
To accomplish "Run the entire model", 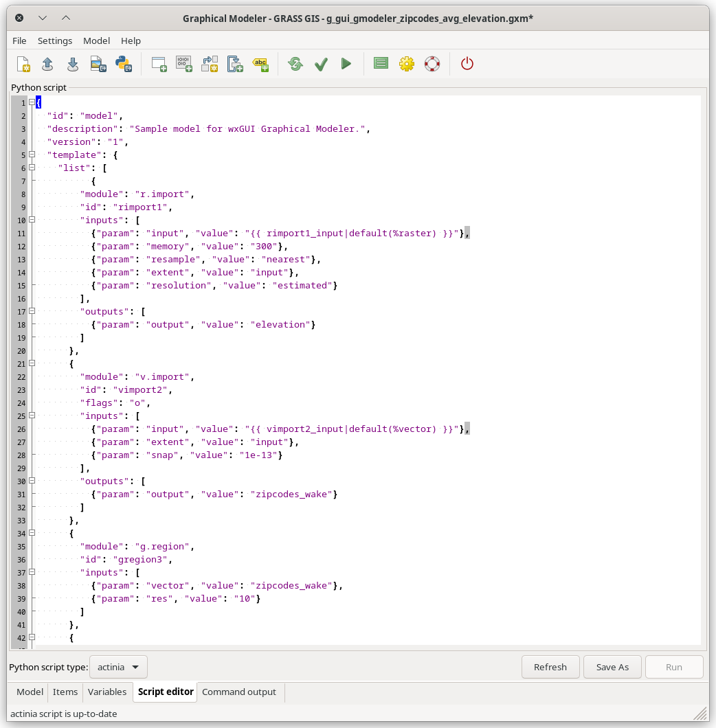I will pyautogui.click(x=346, y=63).
